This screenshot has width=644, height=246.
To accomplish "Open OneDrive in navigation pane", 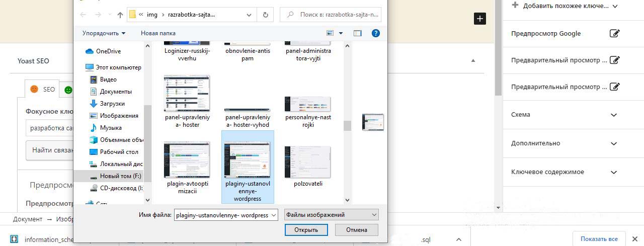I will pyautogui.click(x=108, y=51).
